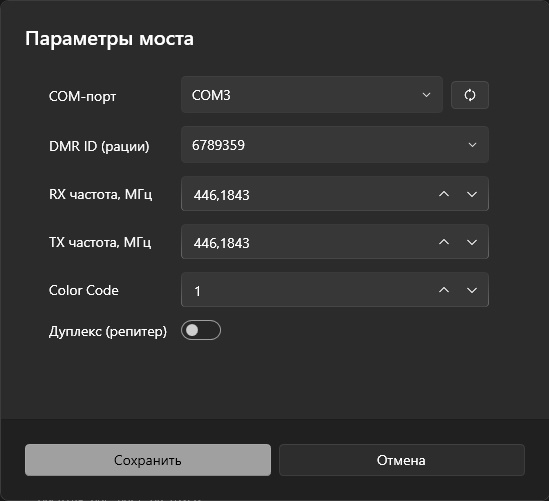This screenshot has height=501, width=549.
Task: Click the TX частота, МГц label
Action: [x=100, y=242]
